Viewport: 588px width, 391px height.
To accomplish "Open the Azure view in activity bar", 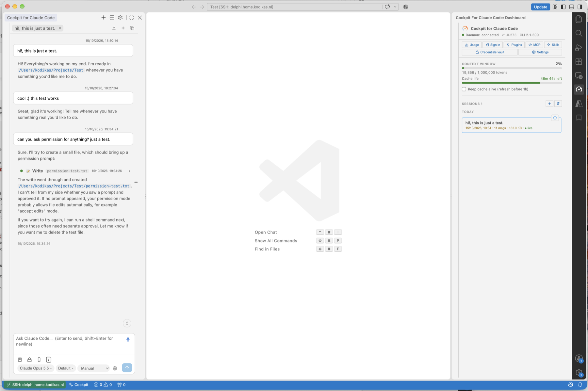I will [x=579, y=104].
